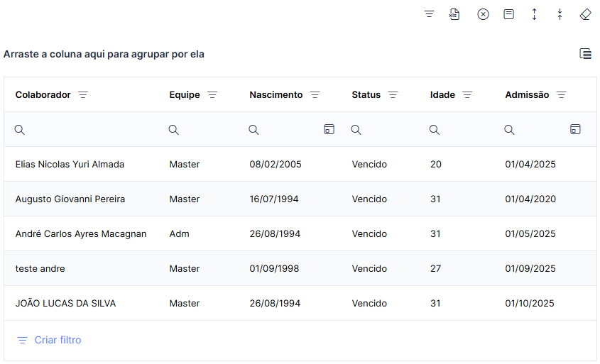The height and width of the screenshot is (364, 600).
Task: Click Vencido status in Elias row
Action: (x=369, y=165)
